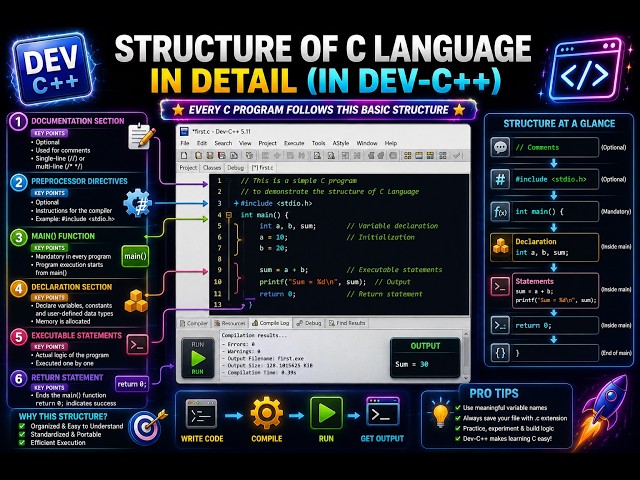Click the printf statement on line 10
The image size is (640, 480).
pos(312,282)
